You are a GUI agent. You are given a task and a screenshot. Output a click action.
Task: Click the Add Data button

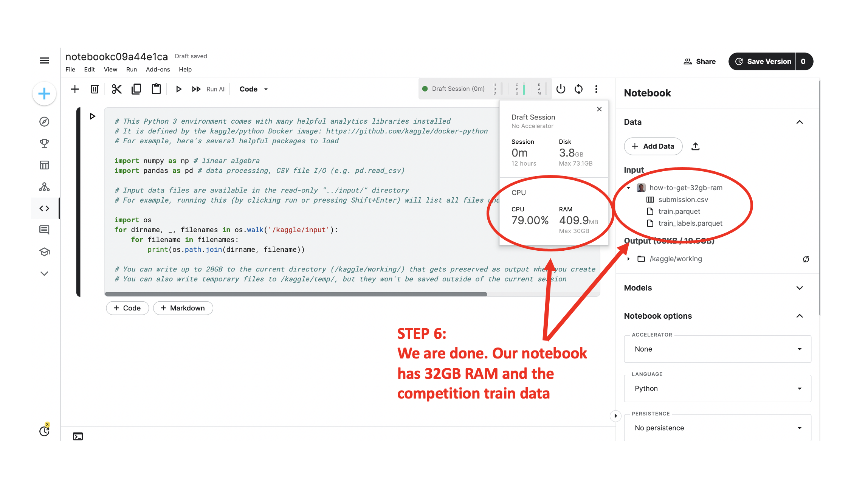click(653, 146)
